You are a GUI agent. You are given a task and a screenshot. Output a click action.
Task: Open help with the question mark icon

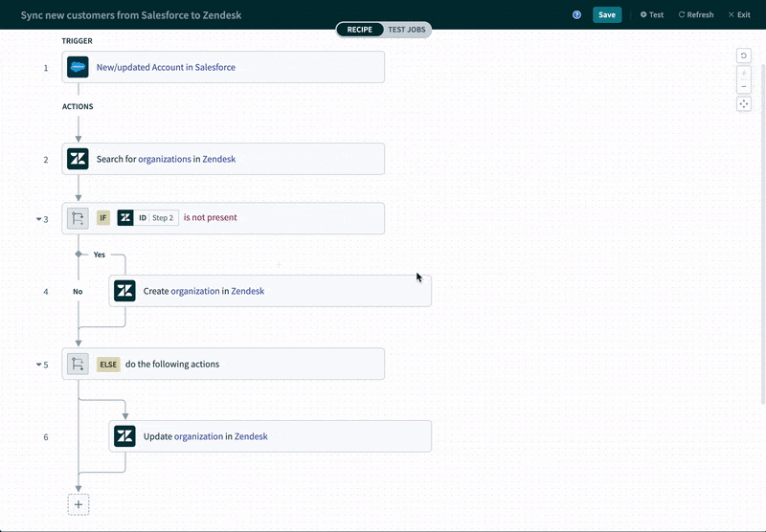click(x=577, y=14)
